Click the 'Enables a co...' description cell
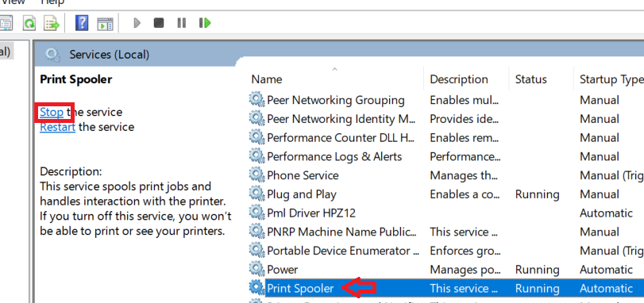 [465, 194]
